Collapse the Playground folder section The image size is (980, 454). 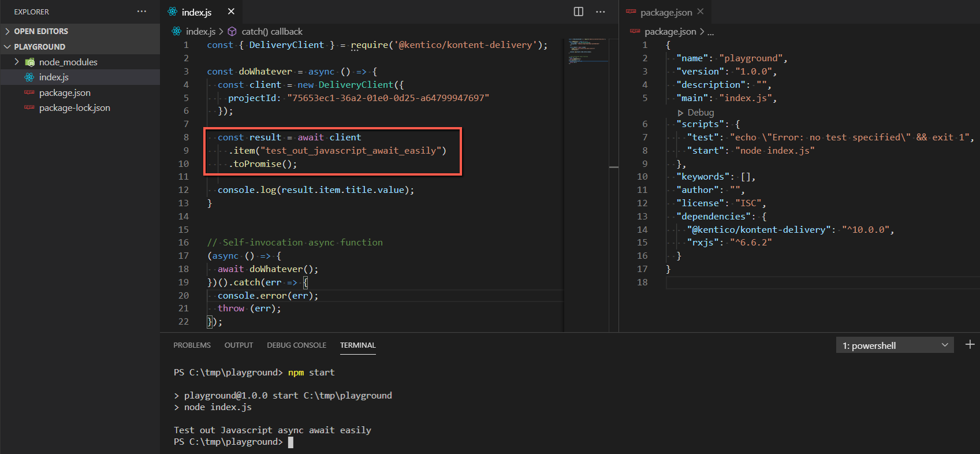pos(8,47)
